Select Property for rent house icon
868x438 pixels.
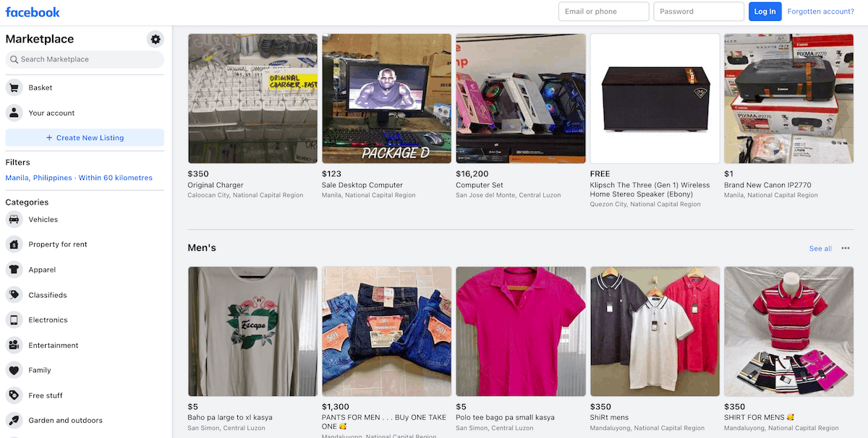tap(14, 244)
